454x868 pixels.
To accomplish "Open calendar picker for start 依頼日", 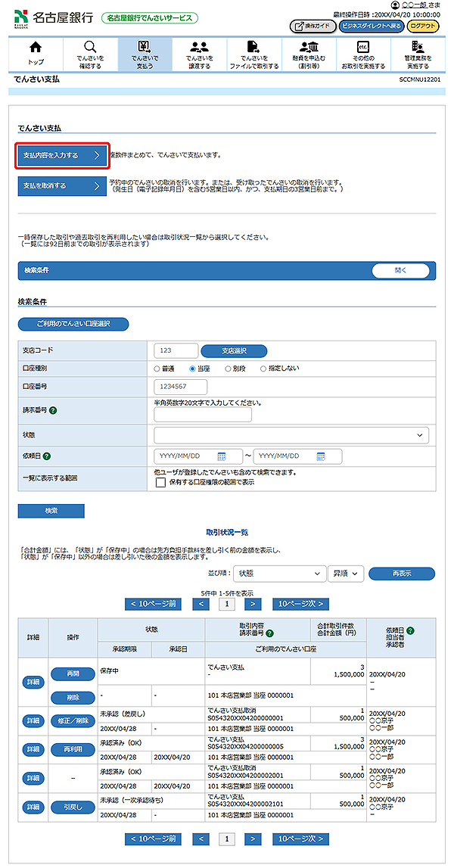I will point(222,456).
